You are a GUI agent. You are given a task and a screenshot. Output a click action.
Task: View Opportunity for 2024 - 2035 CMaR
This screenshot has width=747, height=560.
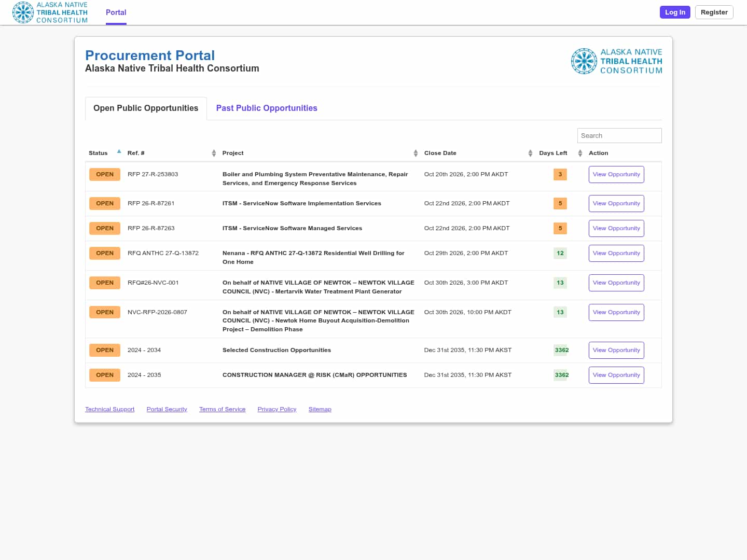click(616, 375)
